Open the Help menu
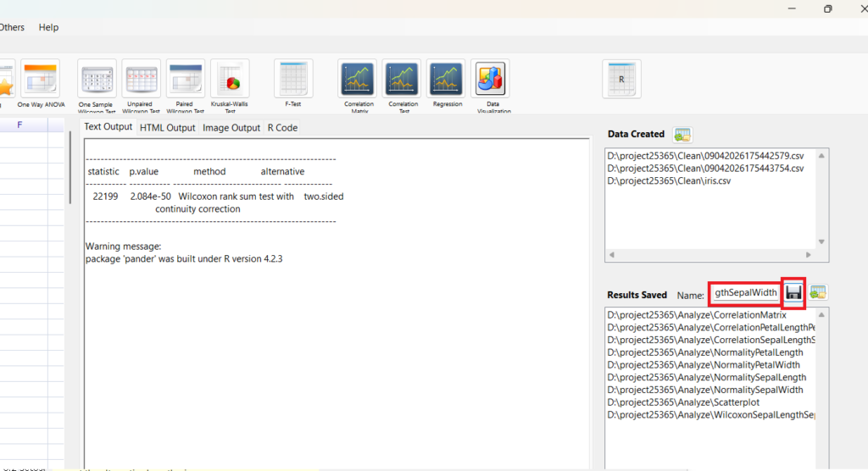 (49, 27)
